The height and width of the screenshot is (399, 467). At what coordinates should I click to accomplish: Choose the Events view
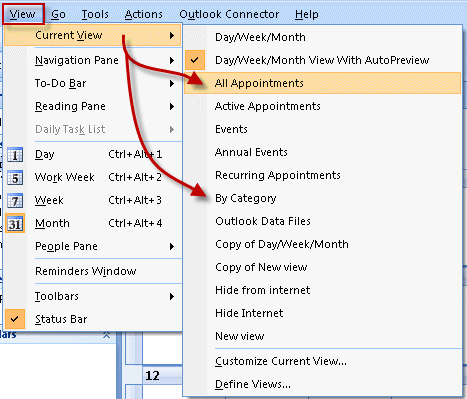[x=323, y=129]
